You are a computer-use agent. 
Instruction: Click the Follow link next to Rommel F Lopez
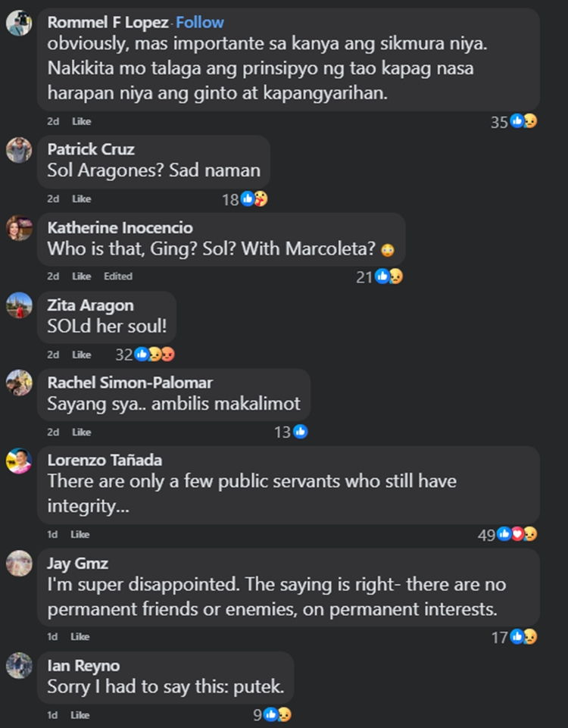click(199, 22)
